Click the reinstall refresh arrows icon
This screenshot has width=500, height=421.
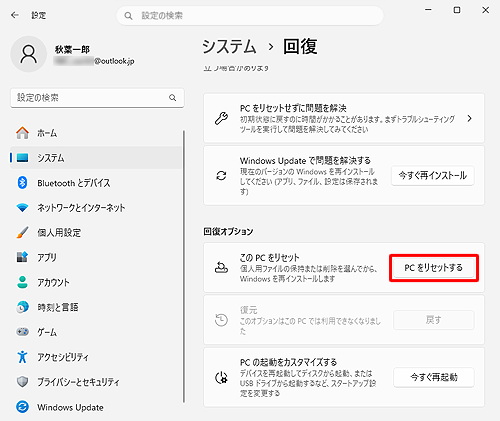(221, 175)
